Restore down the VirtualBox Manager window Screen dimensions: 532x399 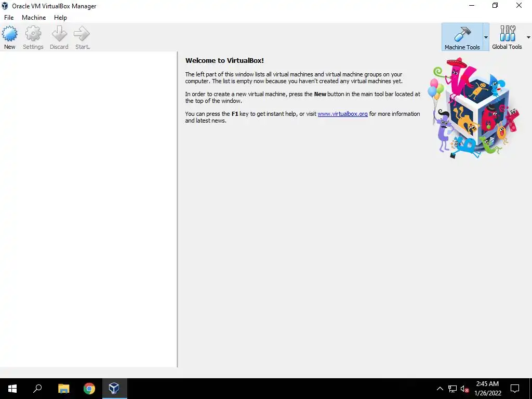coord(495,5)
